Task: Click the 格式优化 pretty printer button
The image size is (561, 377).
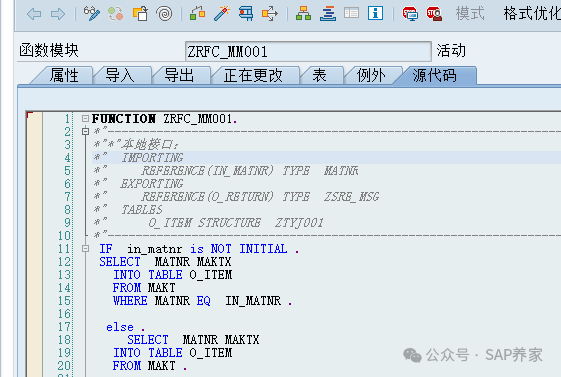Action: 532,14
